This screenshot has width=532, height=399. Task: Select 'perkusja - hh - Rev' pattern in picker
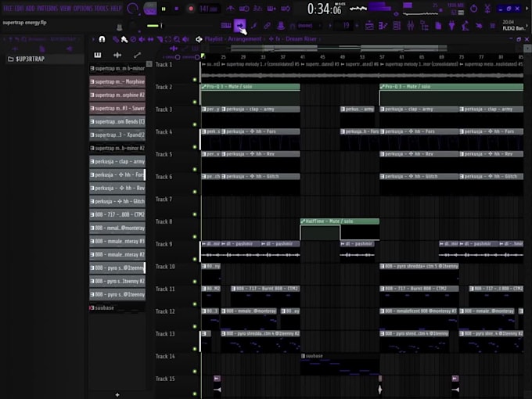(x=117, y=188)
